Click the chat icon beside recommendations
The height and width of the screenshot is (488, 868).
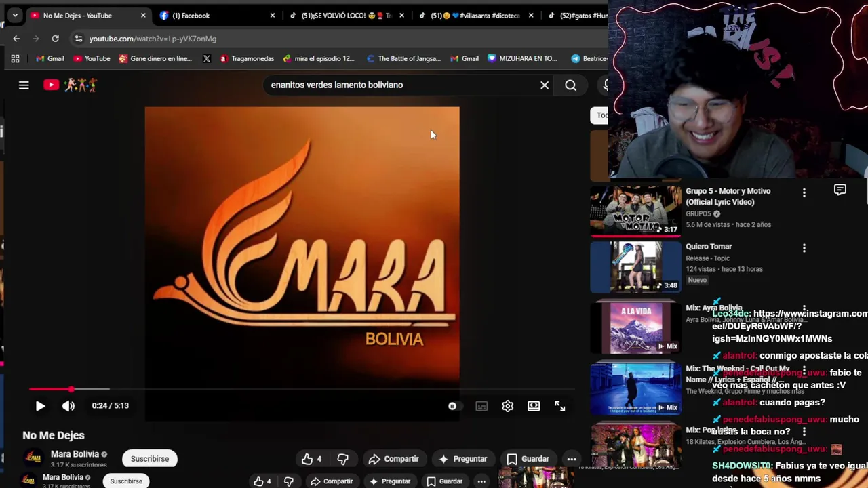pyautogui.click(x=840, y=190)
